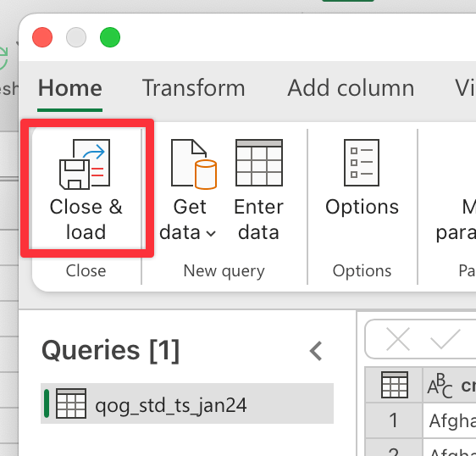Click the ABC data type icon in column header

tap(440, 385)
